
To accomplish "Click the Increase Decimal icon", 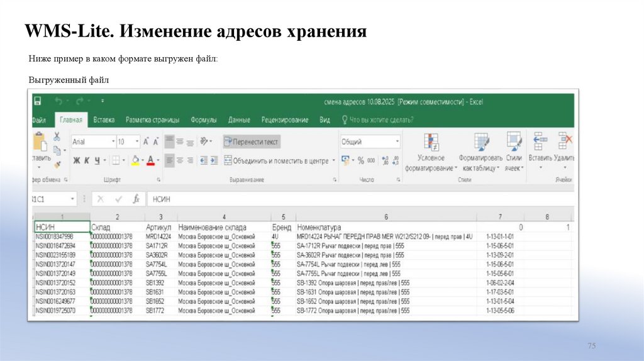I will tap(386, 160).
